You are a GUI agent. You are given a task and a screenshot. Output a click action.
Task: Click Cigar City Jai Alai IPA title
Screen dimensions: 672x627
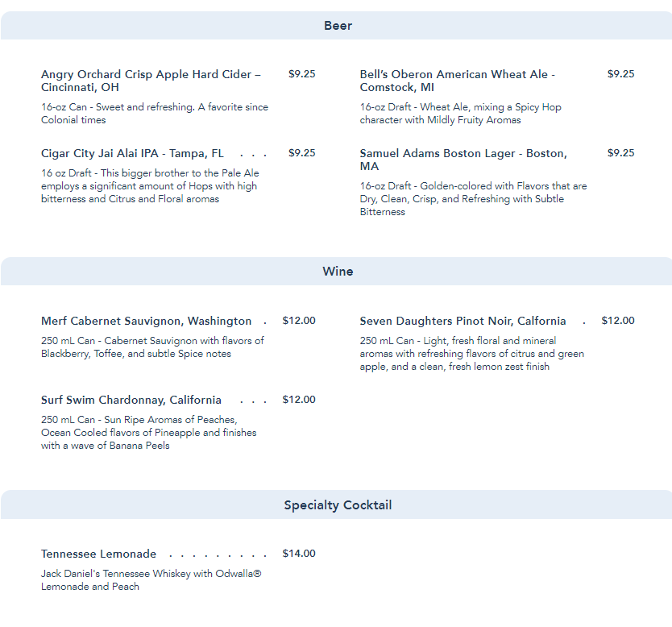(x=132, y=153)
